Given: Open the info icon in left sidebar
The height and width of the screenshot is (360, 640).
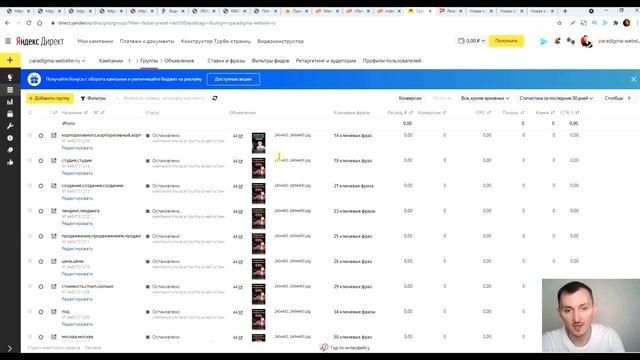Looking at the screenshot, I should (x=10, y=138).
